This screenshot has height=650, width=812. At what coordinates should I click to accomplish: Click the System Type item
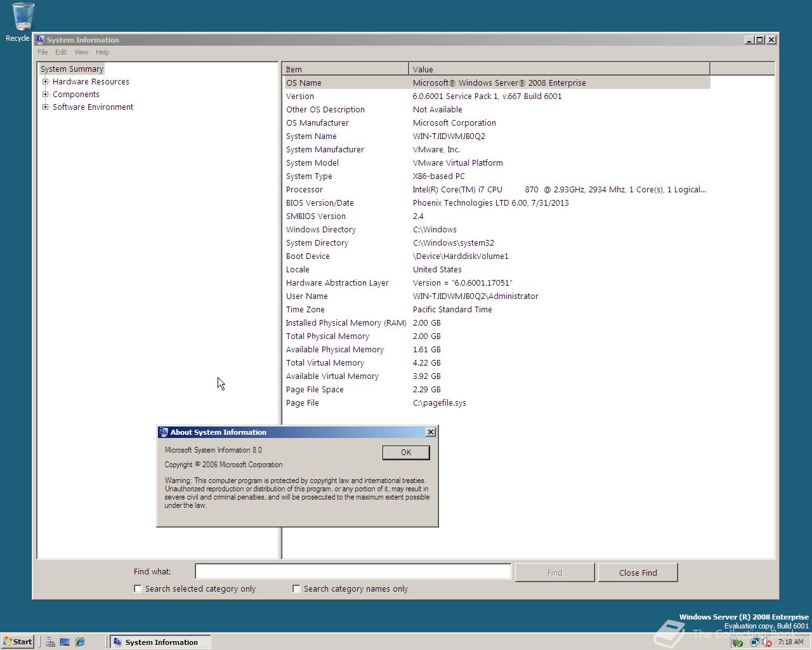pos(309,176)
